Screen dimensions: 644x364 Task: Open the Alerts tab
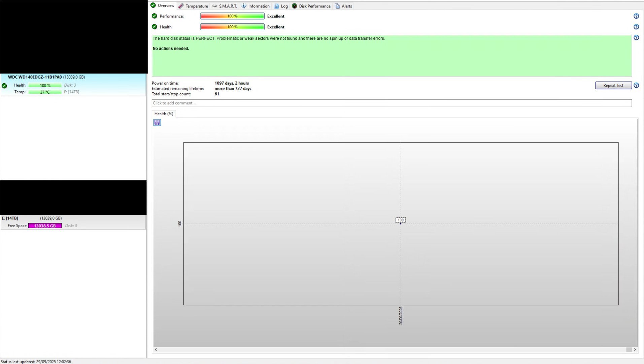click(x=343, y=6)
